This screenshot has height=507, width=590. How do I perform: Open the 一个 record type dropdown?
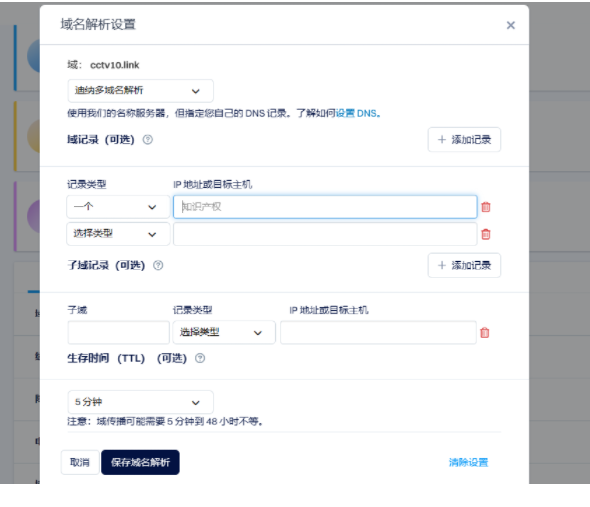point(118,207)
